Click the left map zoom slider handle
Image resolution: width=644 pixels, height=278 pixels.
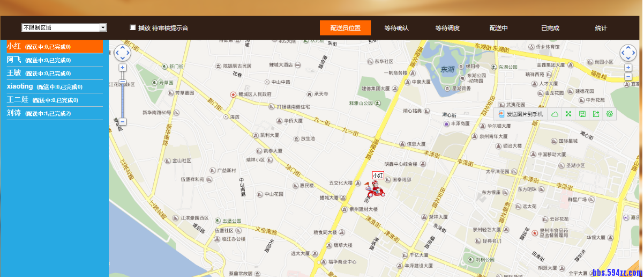tap(123, 82)
